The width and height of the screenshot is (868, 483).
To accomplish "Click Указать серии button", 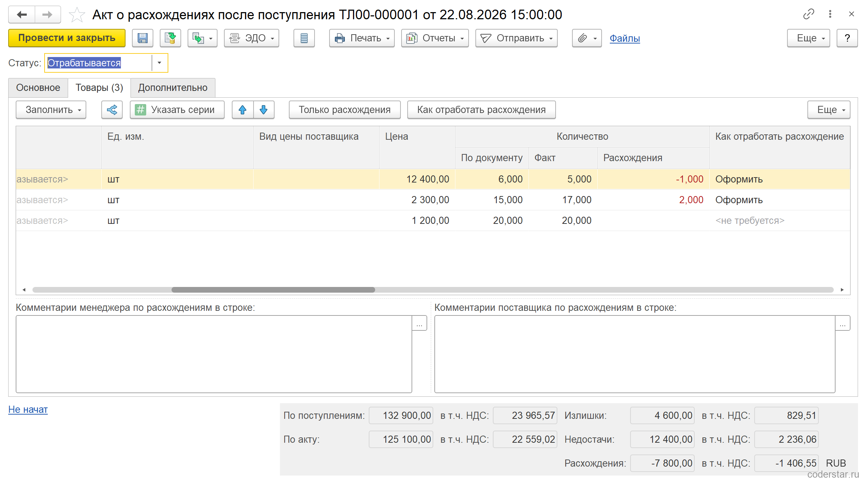I will 177,110.
